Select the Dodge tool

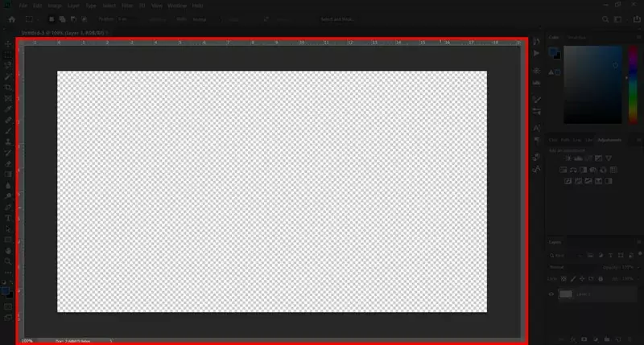pos(8,196)
